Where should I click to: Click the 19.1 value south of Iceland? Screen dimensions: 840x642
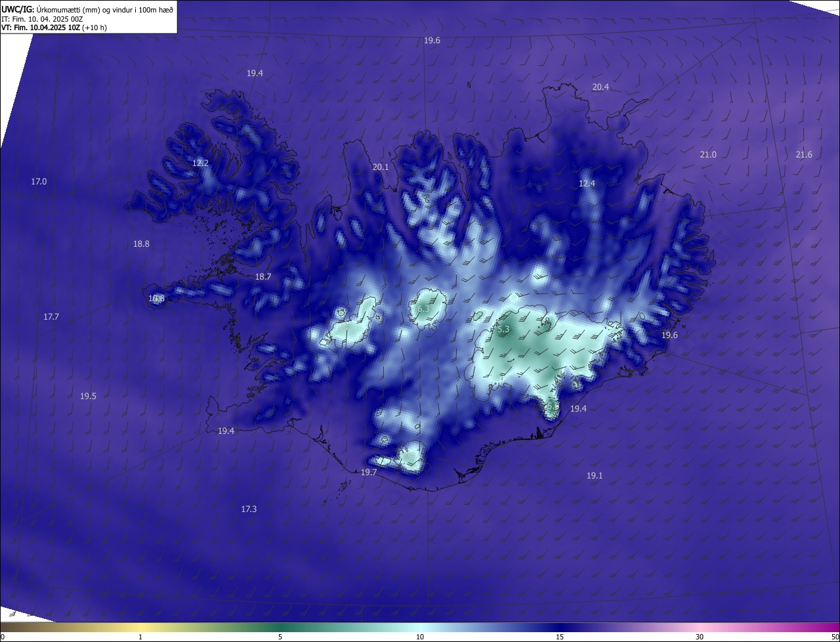(595, 476)
